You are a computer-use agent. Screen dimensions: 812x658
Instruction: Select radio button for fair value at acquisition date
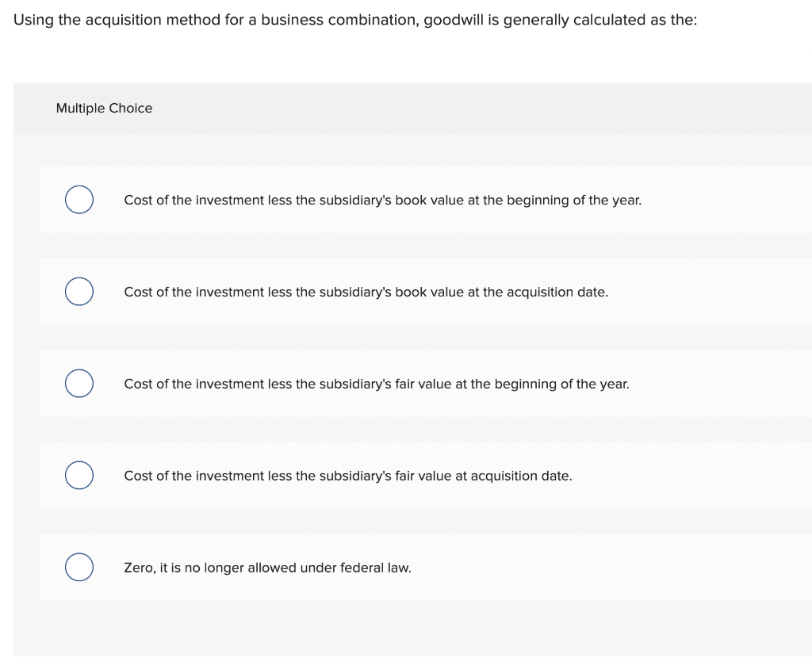point(79,476)
